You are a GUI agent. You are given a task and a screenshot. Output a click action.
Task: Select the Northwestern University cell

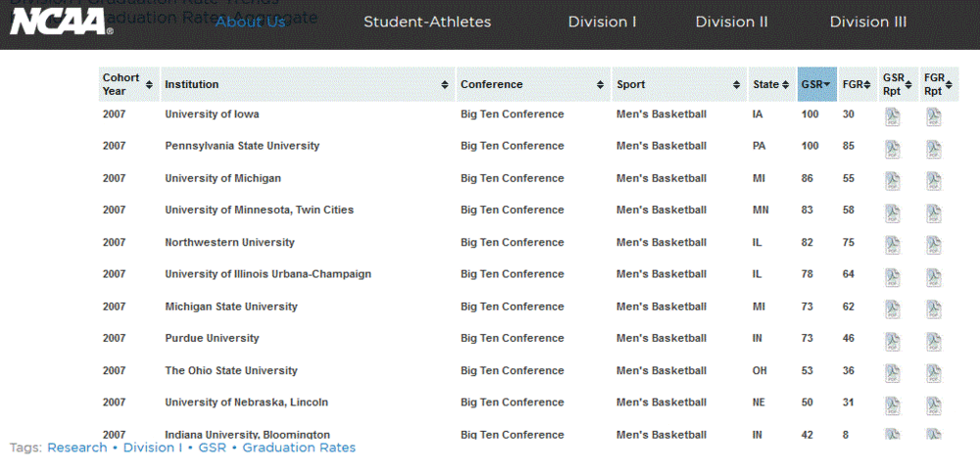tap(230, 242)
